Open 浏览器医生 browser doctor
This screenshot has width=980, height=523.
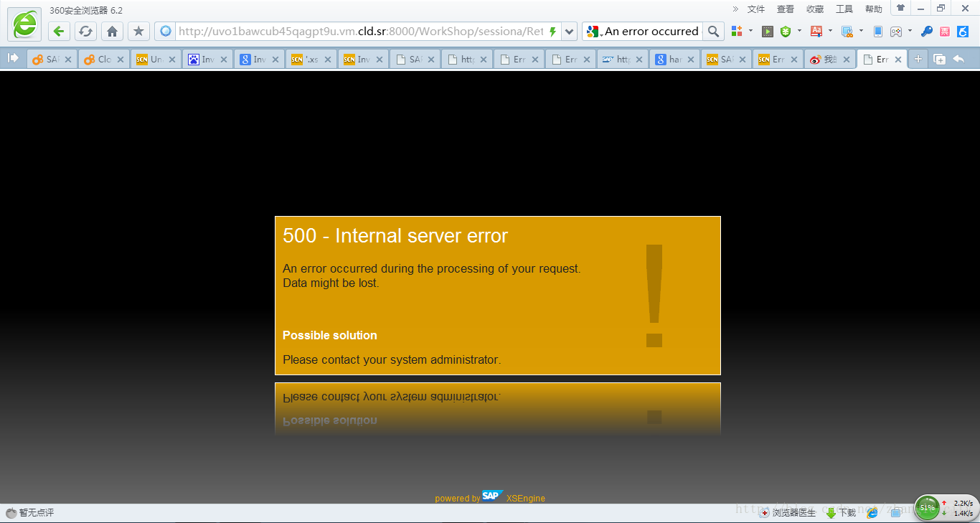click(x=788, y=512)
